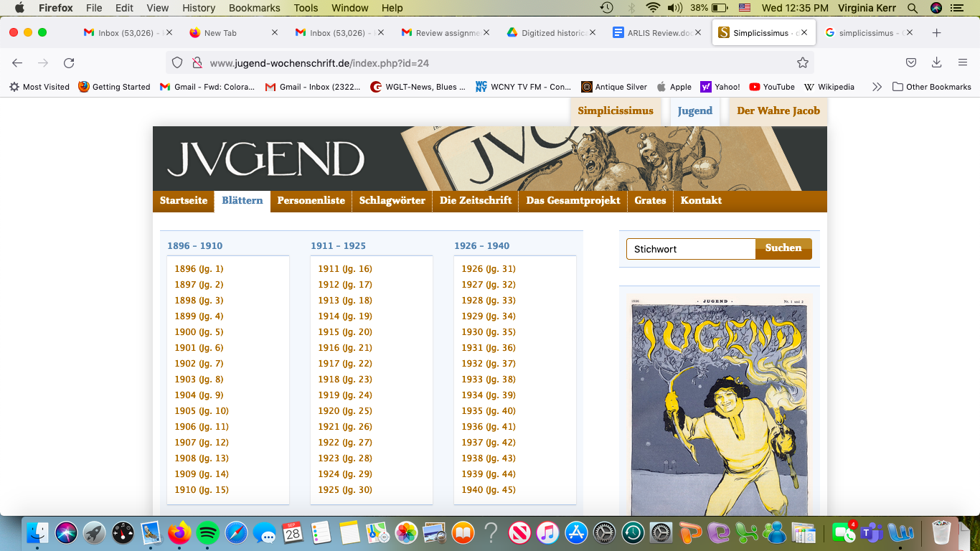Go to the Startseite page
This screenshot has height=551, width=980.
184,201
